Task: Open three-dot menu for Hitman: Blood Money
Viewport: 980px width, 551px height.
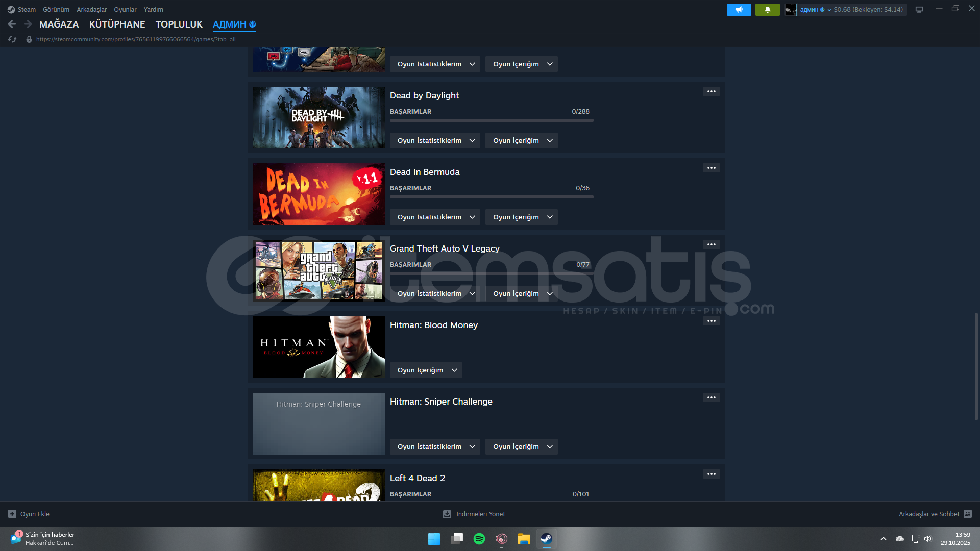Action: [711, 321]
